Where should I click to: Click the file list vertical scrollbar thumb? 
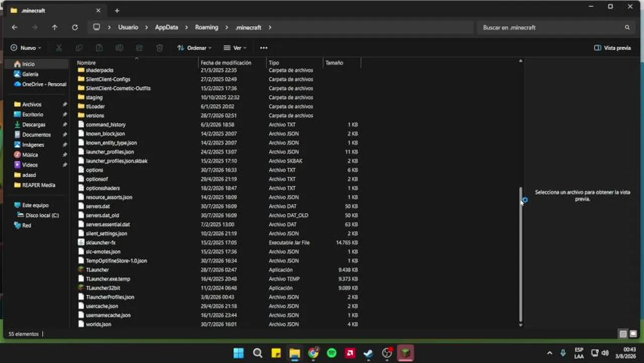(521, 255)
